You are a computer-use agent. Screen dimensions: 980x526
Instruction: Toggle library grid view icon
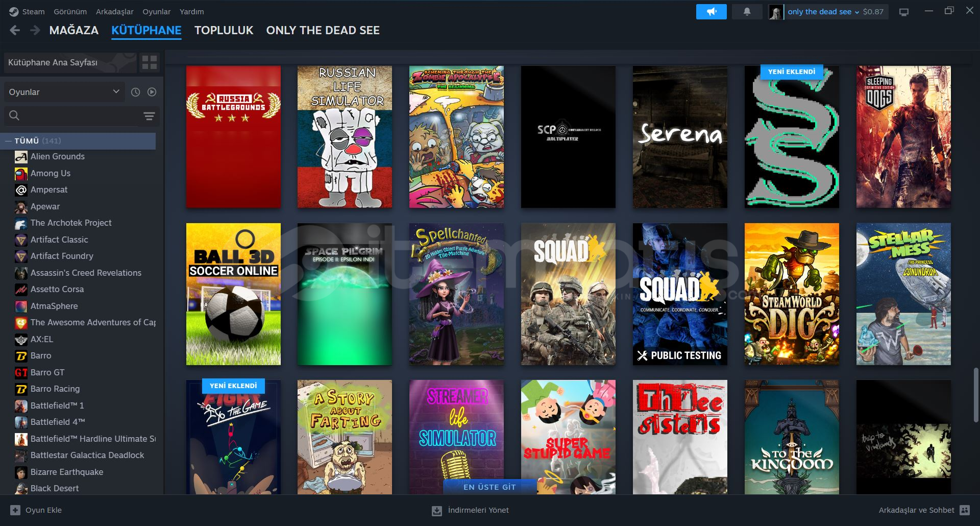[150, 62]
